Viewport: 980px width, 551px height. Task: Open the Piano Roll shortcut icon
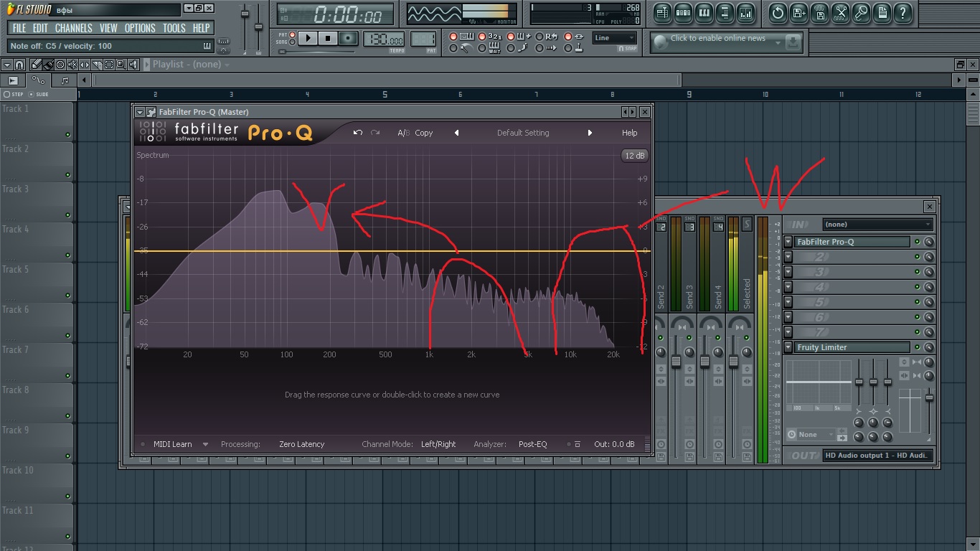pyautogui.click(x=704, y=12)
